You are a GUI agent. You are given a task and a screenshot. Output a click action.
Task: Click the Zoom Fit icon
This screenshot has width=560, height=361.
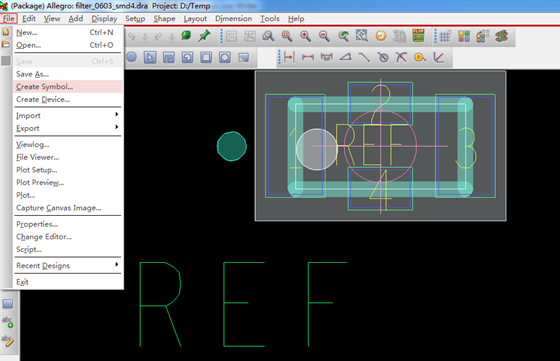click(287, 36)
